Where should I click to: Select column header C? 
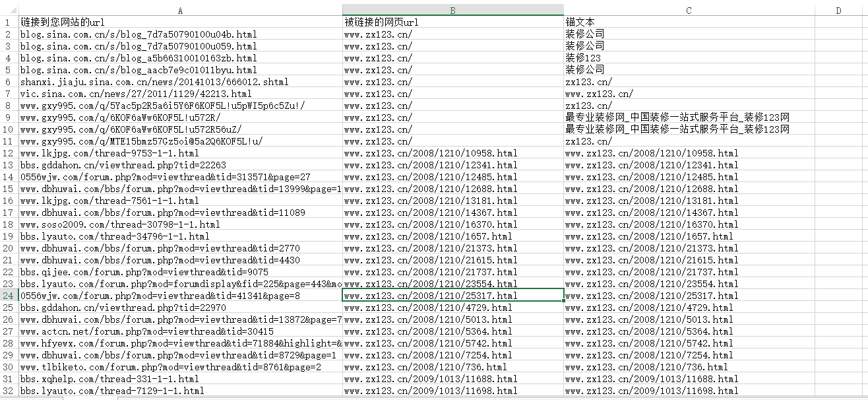pyautogui.click(x=688, y=11)
